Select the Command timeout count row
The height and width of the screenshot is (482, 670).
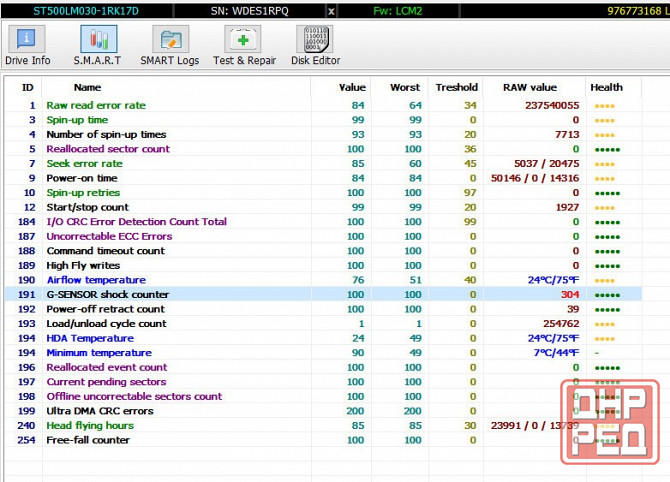tap(323, 250)
